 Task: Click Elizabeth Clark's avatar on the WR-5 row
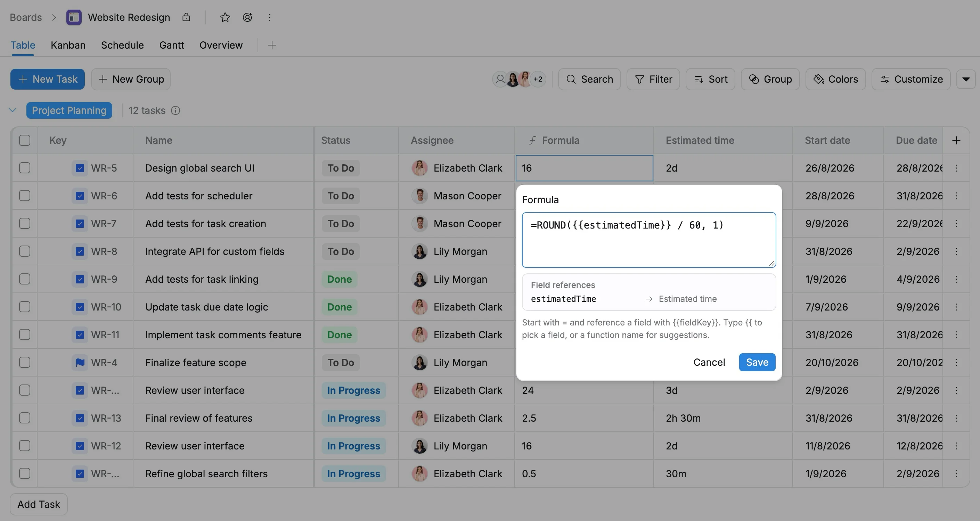click(419, 168)
